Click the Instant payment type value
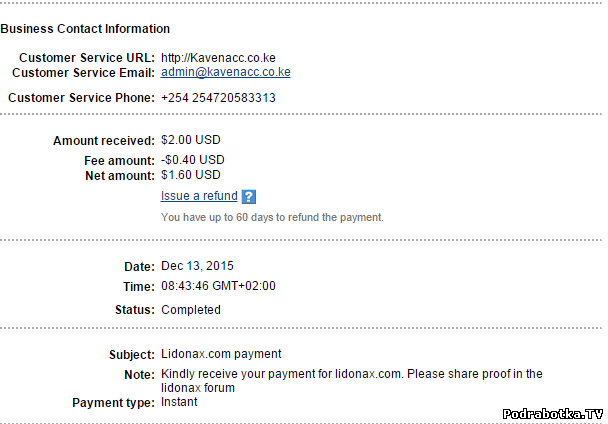The height and width of the screenshot is (424, 608). pos(179,402)
